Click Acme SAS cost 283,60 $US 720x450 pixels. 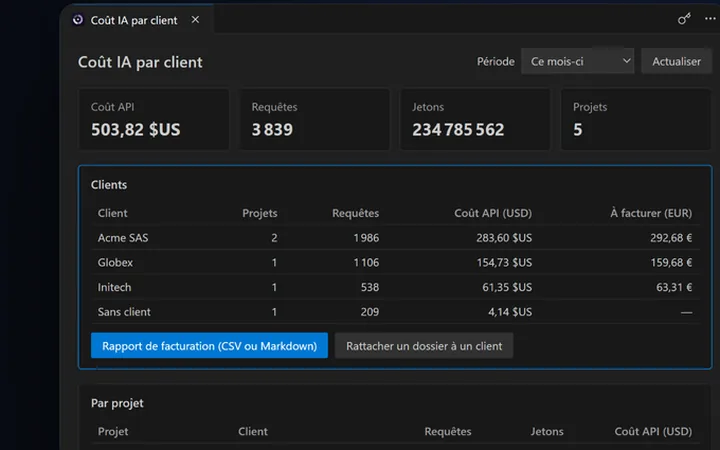point(504,238)
